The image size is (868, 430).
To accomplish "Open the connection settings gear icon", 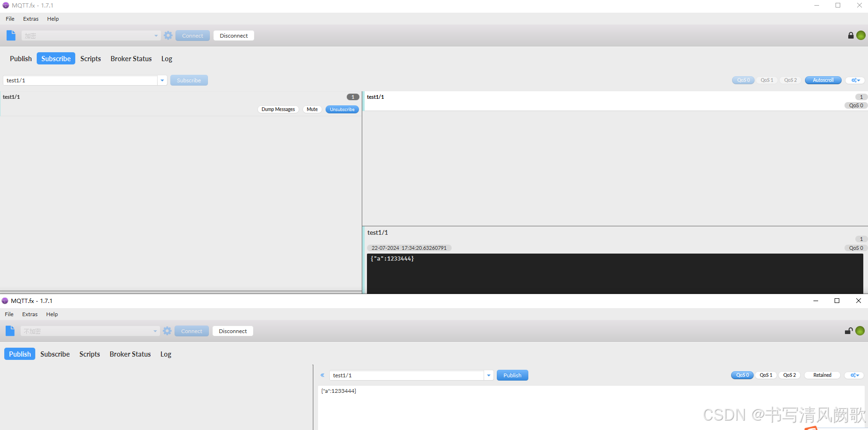I will (168, 35).
